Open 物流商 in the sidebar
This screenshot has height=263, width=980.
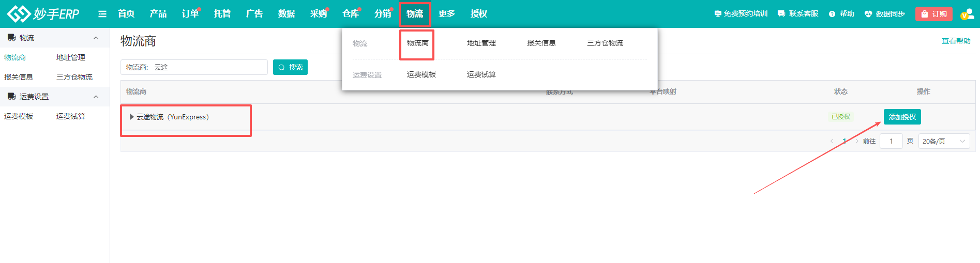tap(15, 58)
